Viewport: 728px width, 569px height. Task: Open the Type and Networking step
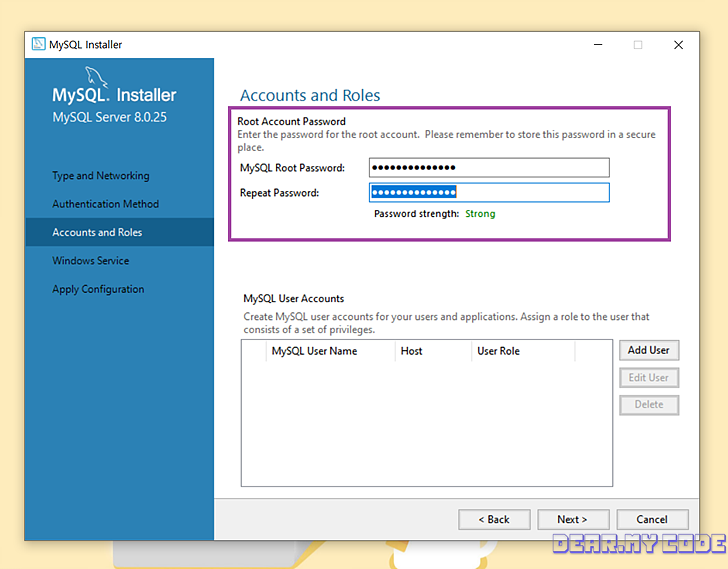[101, 176]
